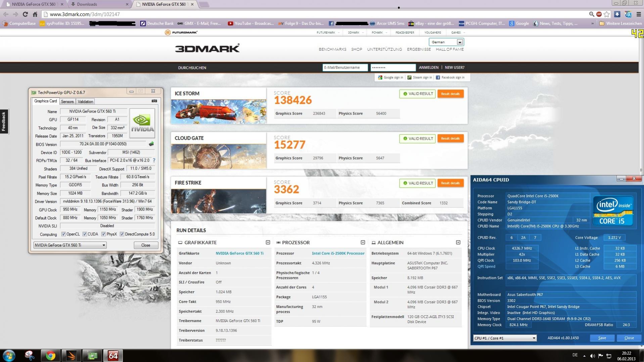Toggle the CUDA checkbox in GPU-Z
This screenshot has height=362, width=644.
(85, 234)
